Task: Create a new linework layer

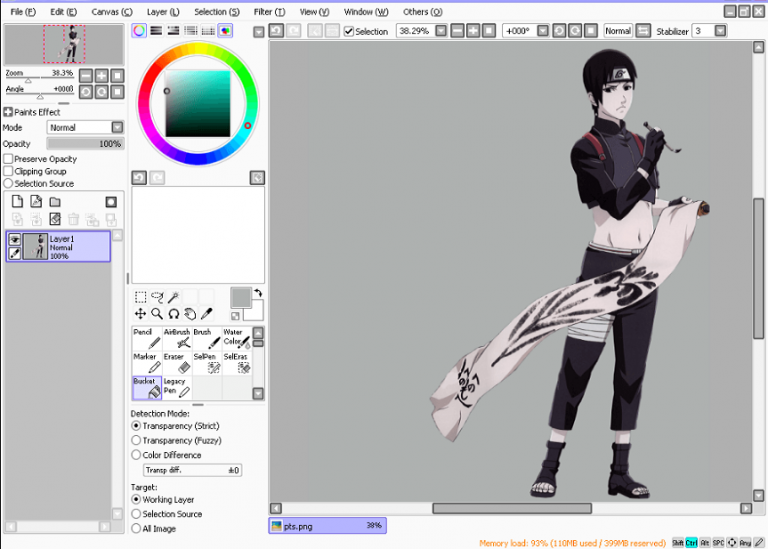Action: pos(36,202)
